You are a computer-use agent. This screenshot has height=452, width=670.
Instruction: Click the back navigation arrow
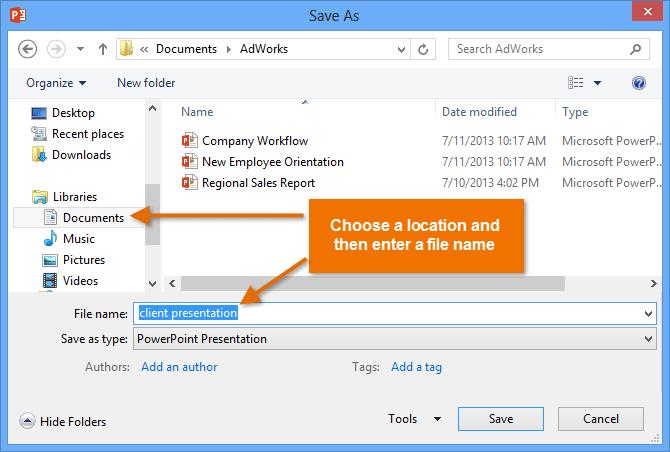[x=27, y=48]
